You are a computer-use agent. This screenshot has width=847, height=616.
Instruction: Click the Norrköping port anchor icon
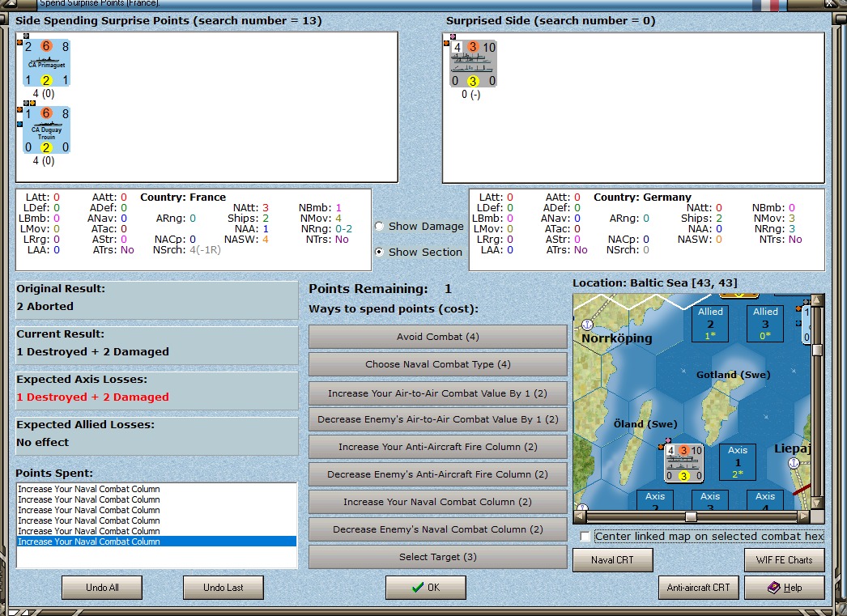(589, 325)
